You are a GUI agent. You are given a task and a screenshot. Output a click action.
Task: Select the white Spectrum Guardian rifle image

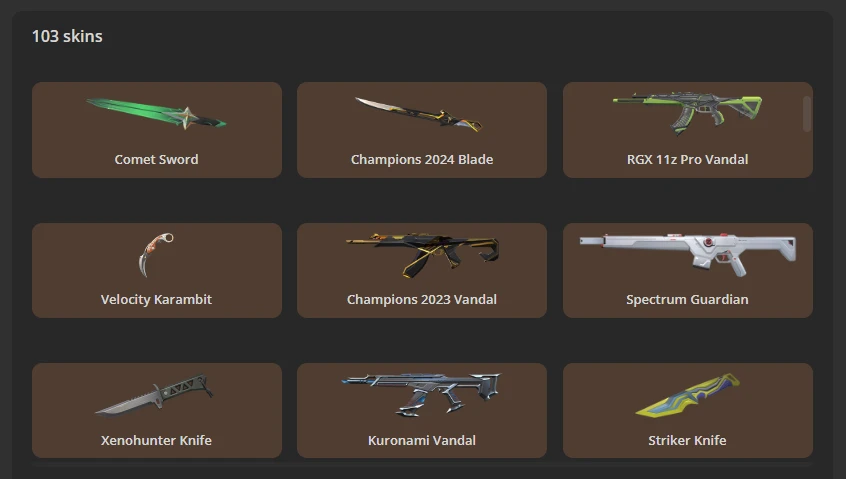[688, 255]
